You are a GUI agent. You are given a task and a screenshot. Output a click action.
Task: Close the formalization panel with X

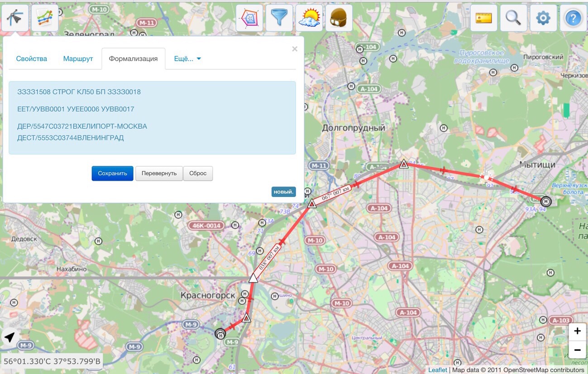pos(295,49)
